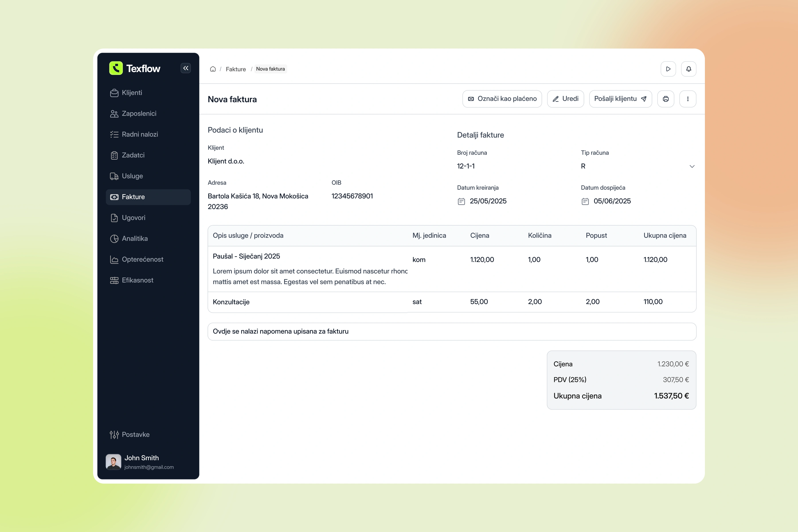This screenshot has width=798, height=532.
Task: Click John Smith profile avatar
Action: coord(113,462)
